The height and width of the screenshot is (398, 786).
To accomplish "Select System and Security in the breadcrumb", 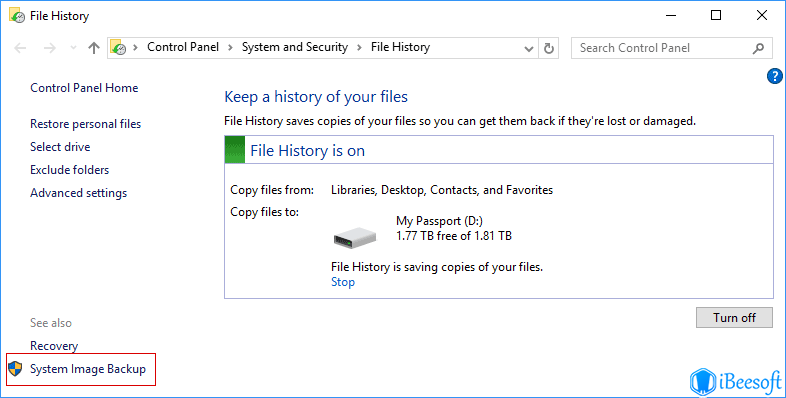I will pyautogui.click(x=295, y=47).
